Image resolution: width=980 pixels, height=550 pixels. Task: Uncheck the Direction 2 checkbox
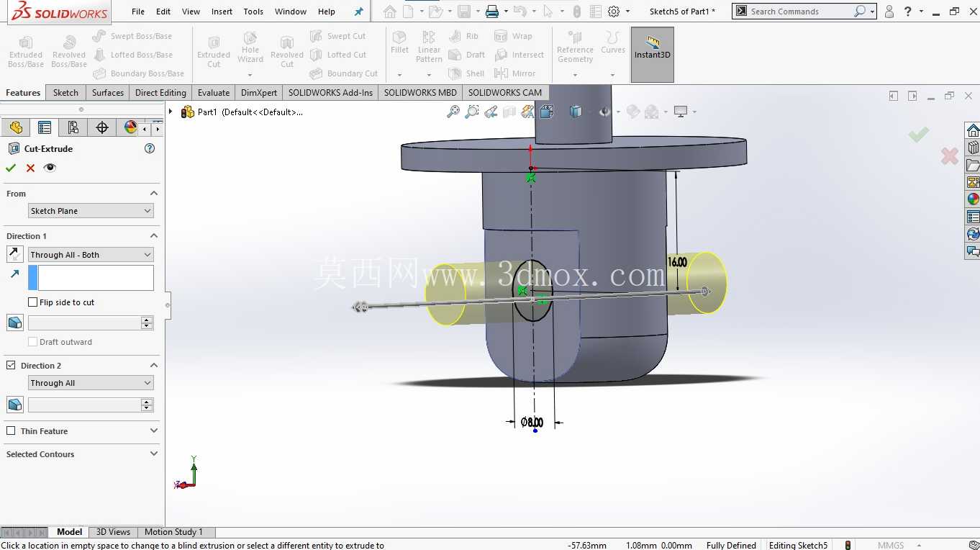11,366
